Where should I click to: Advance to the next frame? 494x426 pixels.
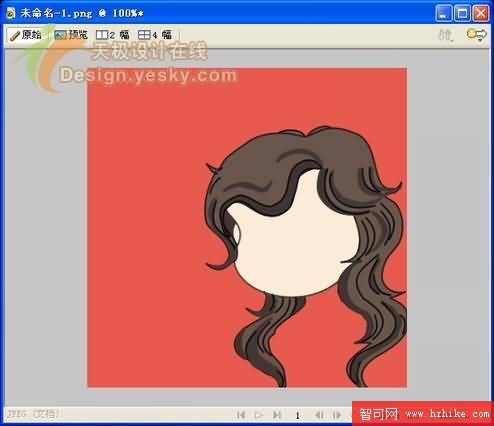coord(337,415)
